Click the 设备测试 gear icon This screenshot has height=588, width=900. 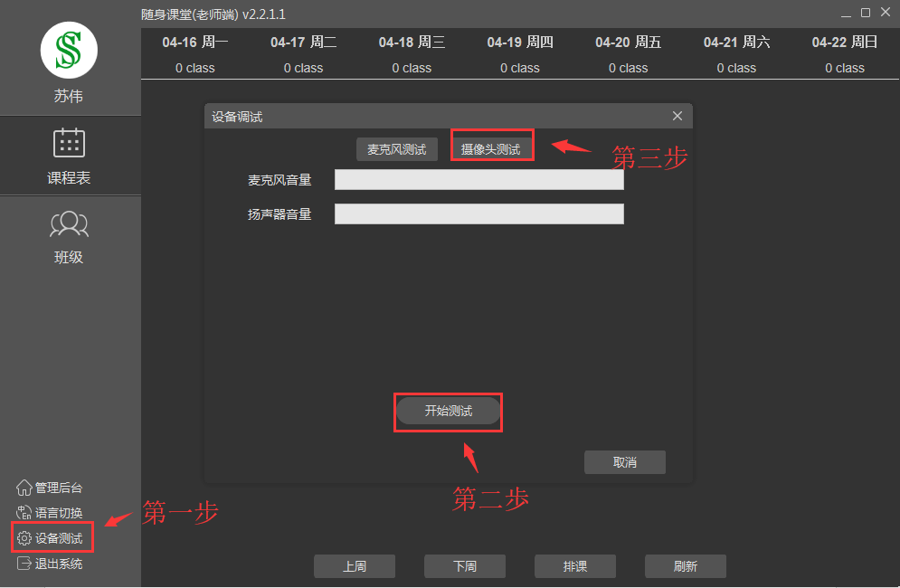[24, 538]
